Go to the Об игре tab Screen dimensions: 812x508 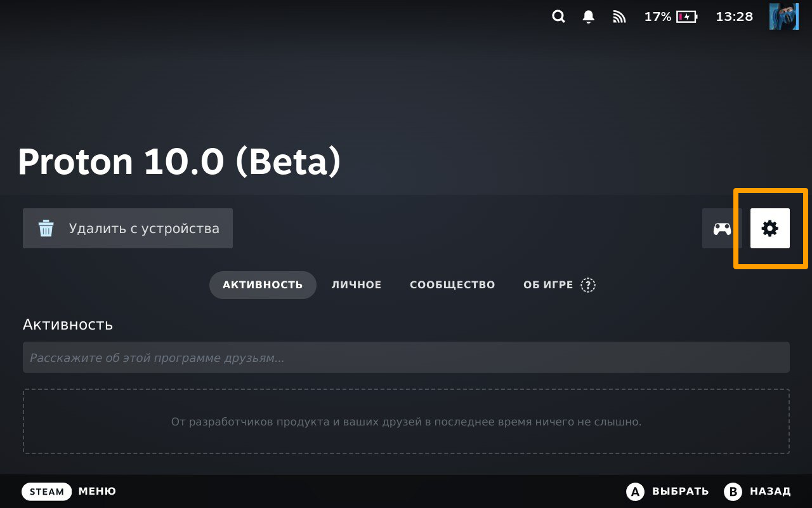coord(548,285)
